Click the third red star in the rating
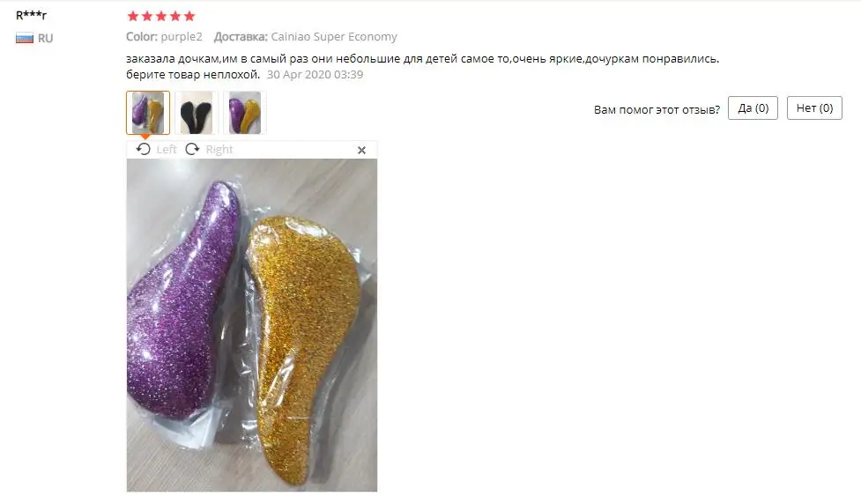The height and width of the screenshot is (504, 861). 161,16
